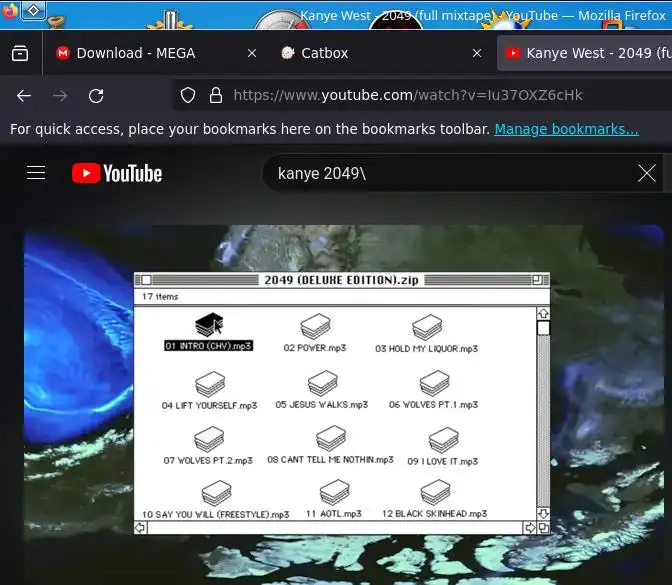
Task: Select the Kanye West - 2049 tab
Action: coord(585,53)
